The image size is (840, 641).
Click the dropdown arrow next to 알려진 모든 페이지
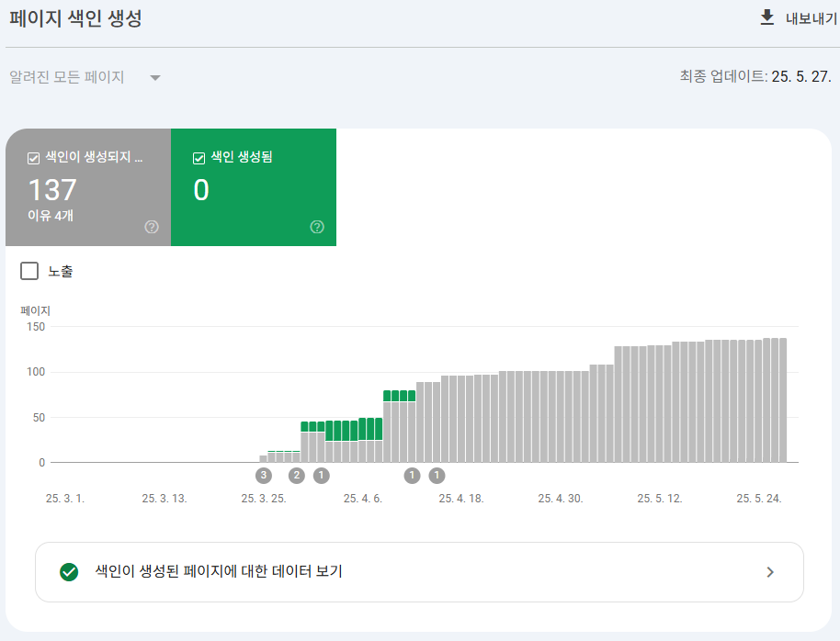point(154,78)
